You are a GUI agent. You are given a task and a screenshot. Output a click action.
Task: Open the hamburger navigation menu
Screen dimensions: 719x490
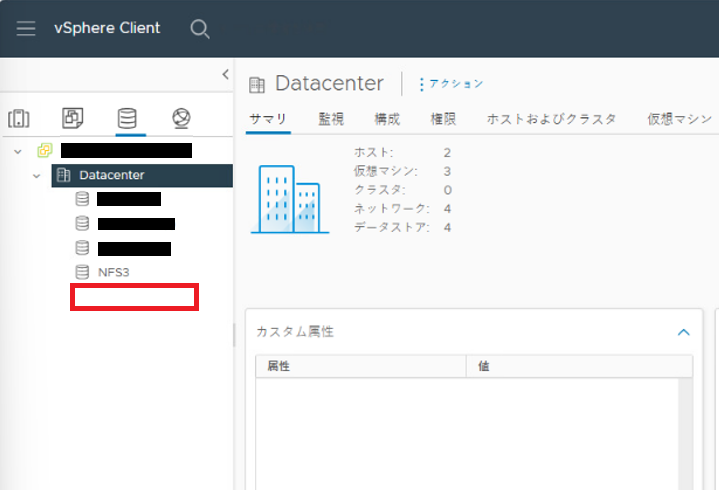tap(25, 28)
